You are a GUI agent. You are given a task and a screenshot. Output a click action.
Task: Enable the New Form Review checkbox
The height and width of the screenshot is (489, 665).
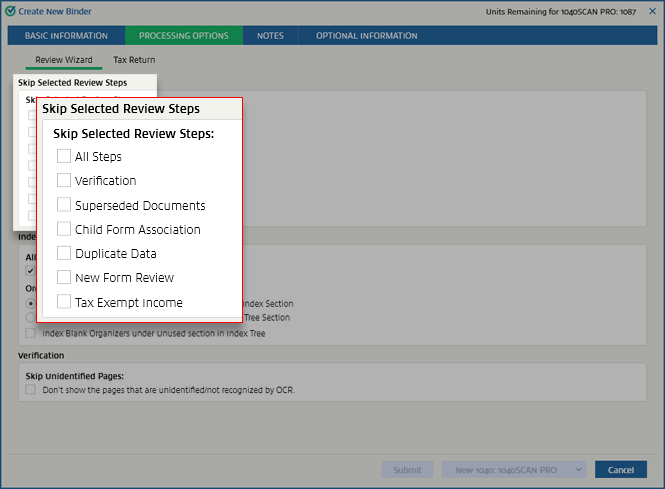pos(64,277)
